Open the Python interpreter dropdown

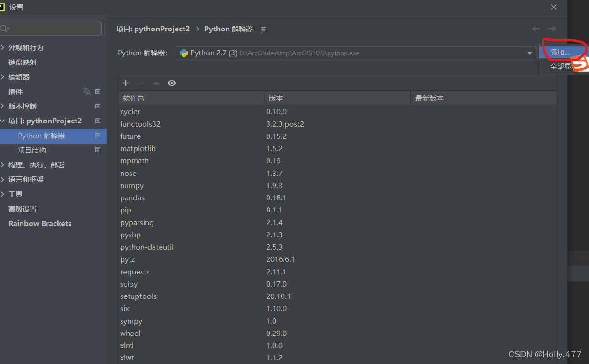pos(356,53)
